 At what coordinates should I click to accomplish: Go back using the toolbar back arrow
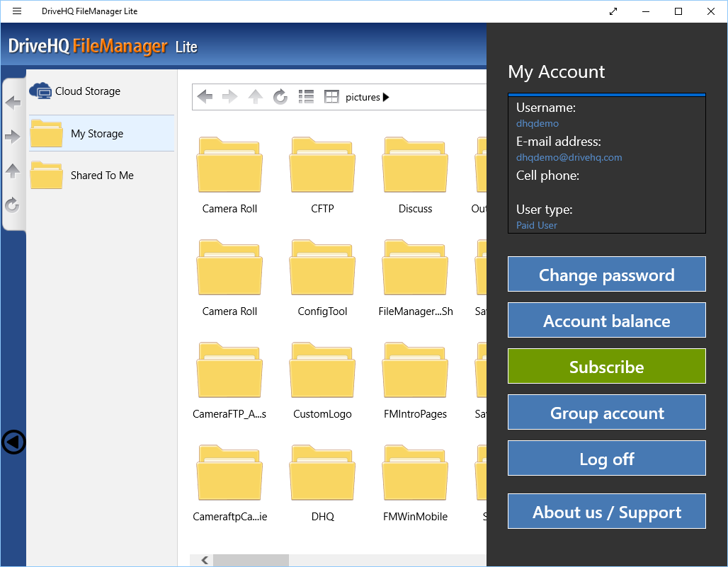click(205, 96)
